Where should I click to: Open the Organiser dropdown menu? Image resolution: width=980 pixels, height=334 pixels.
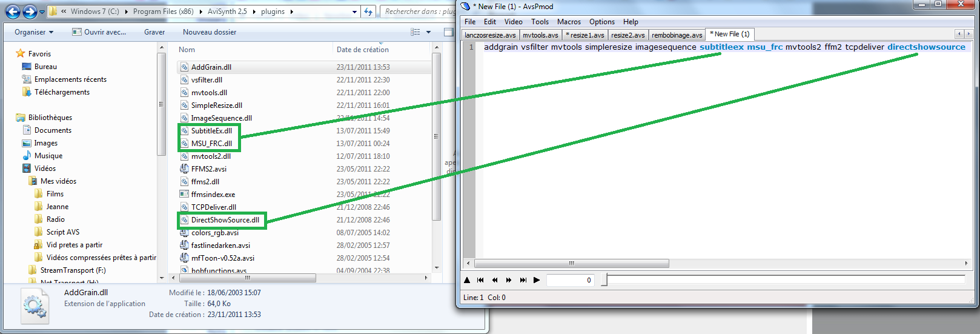coord(34,32)
